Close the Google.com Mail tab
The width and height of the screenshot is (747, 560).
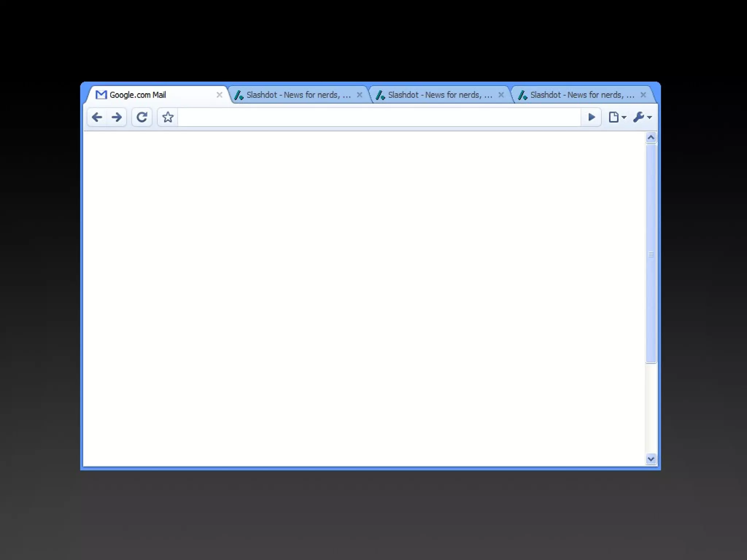pyautogui.click(x=219, y=95)
